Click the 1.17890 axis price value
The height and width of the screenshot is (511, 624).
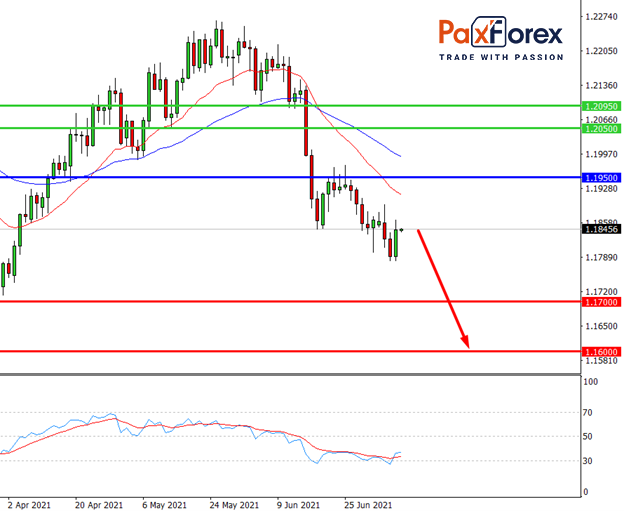[x=601, y=257]
